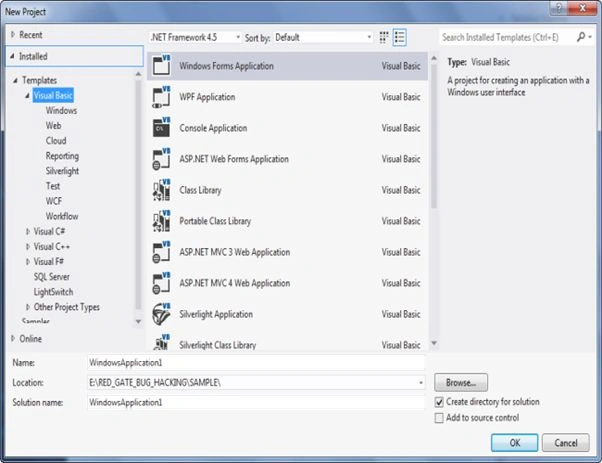Expand the Visual C++ node
This screenshot has width=602, height=463.
[28, 246]
